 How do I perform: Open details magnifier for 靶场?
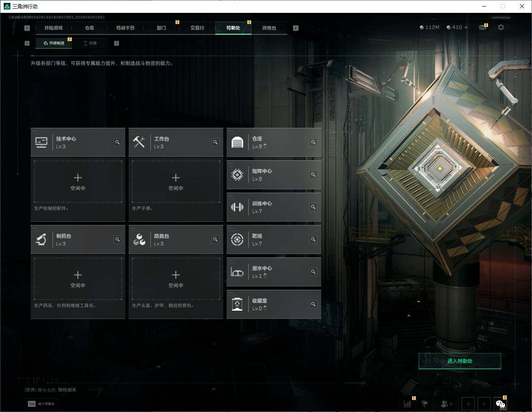pos(313,240)
